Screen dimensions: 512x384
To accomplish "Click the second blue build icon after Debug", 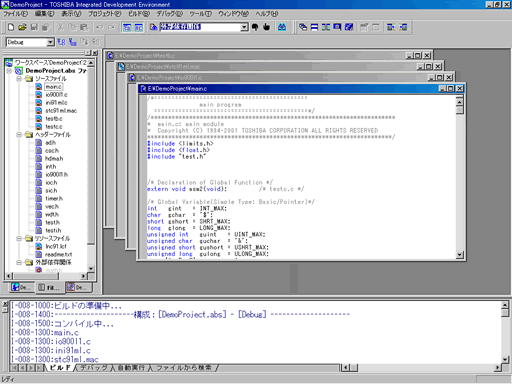I will (x=73, y=42).
